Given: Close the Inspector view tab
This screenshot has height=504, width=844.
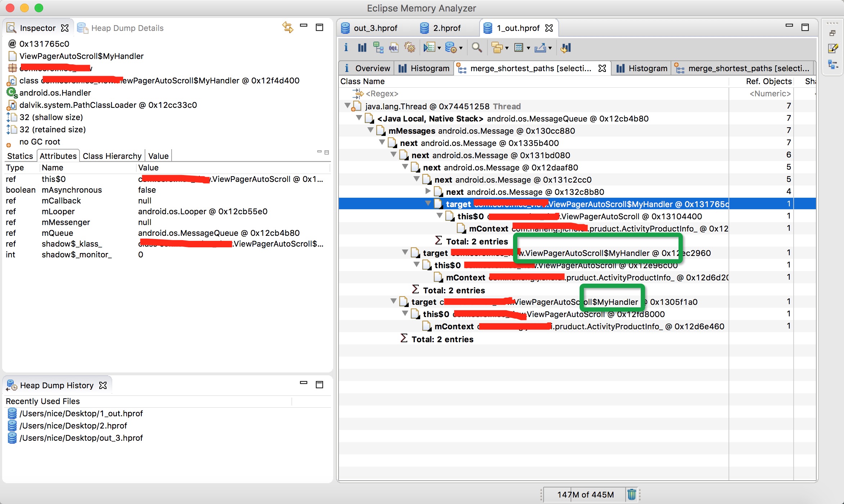Looking at the screenshot, I should pos(65,28).
